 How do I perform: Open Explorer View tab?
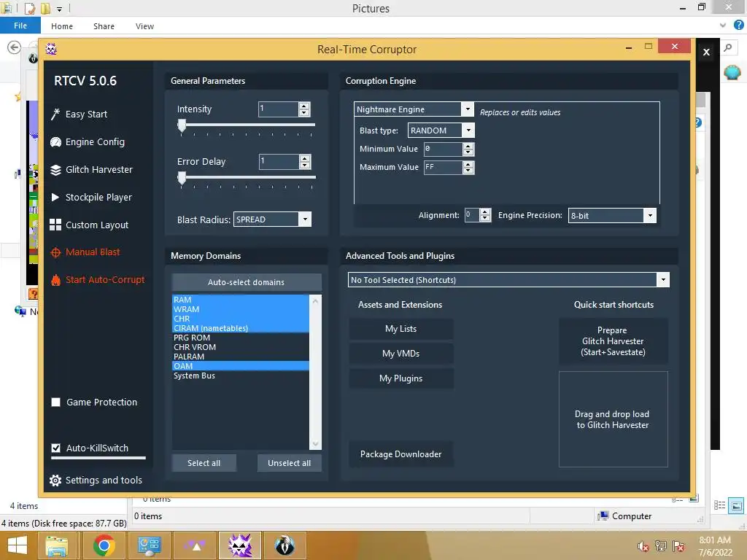pyautogui.click(x=144, y=26)
